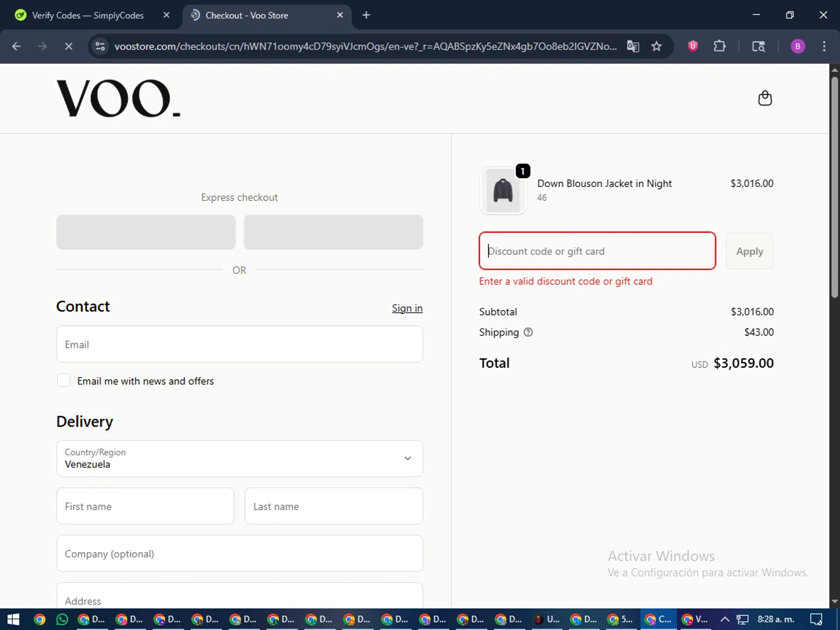Click the Contact section heading
The width and height of the screenshot is (840, 630).
(83, 306)
